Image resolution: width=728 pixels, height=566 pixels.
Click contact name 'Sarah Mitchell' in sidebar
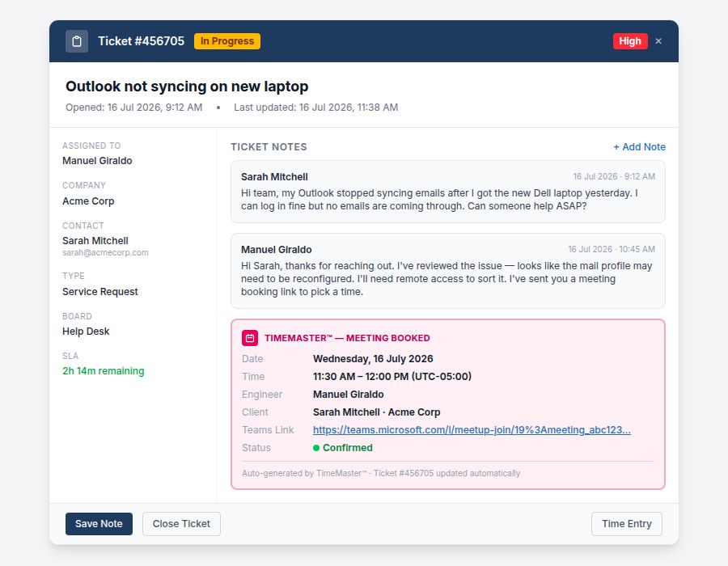coord(95,241)
